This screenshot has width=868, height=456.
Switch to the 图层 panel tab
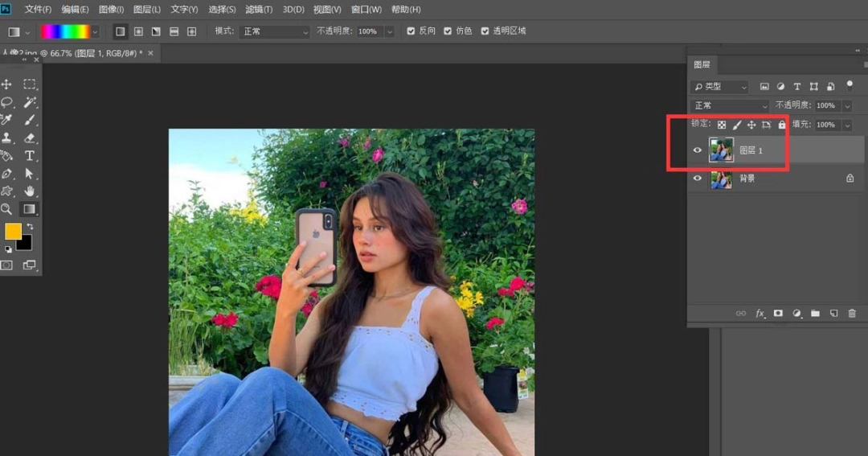click(702, 65)
